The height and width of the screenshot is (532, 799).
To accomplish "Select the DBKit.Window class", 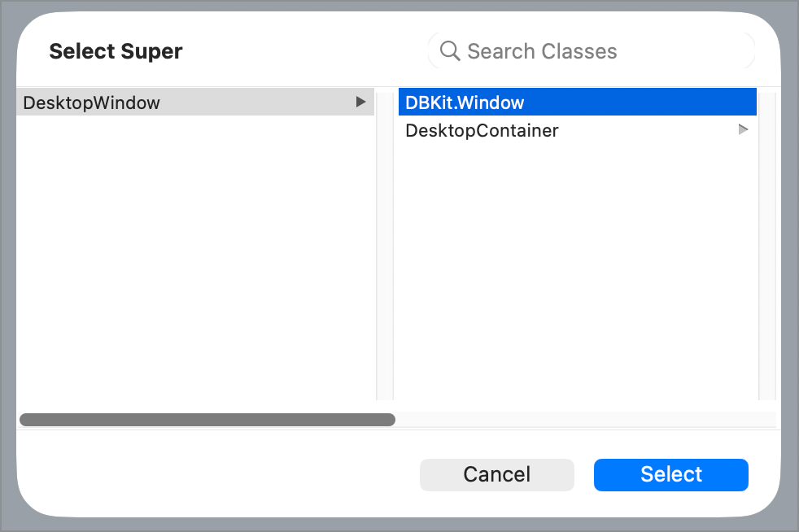I will pos(578,102).
